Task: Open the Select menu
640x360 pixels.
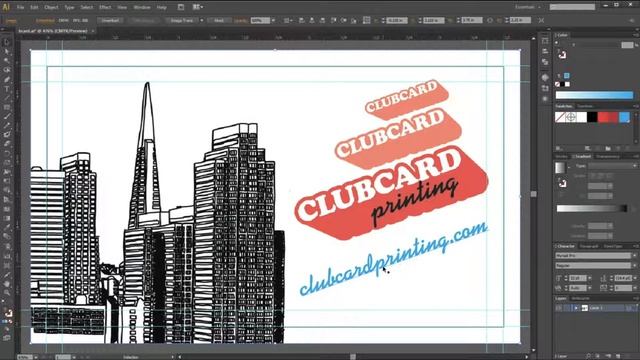Action: pyautogui.click(x=87, y=7)
